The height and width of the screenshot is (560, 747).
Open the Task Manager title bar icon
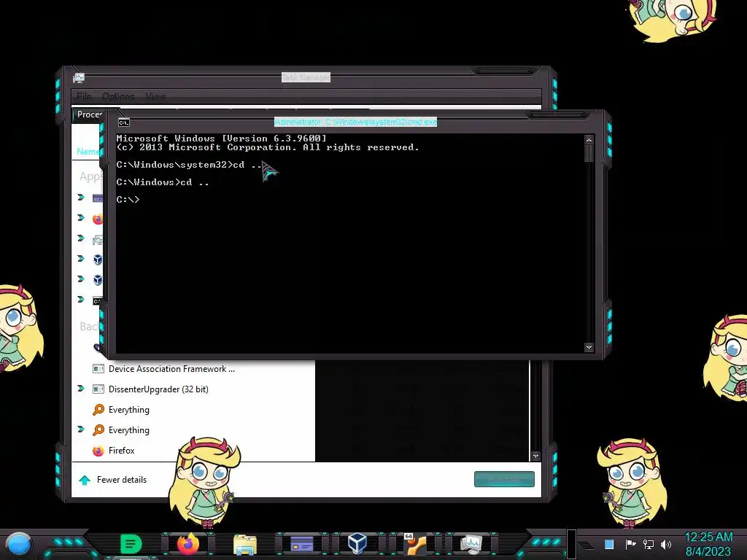[x=79, y=77]
